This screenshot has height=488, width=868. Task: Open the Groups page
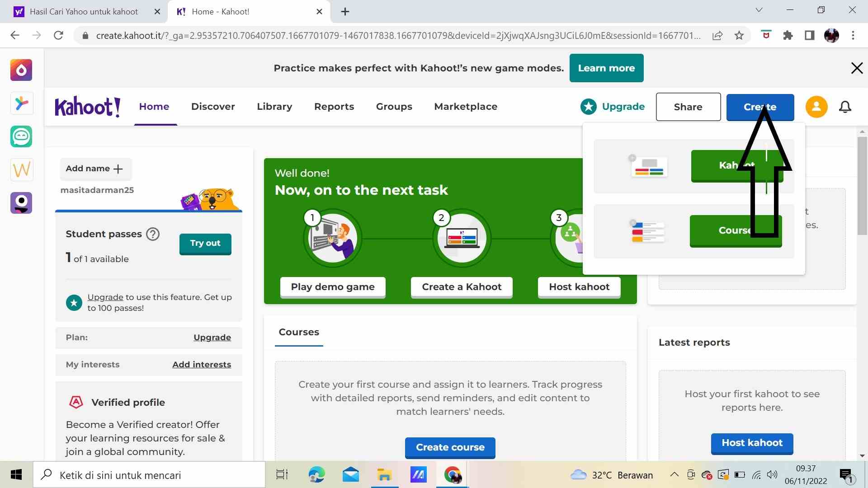click(394, 107)
